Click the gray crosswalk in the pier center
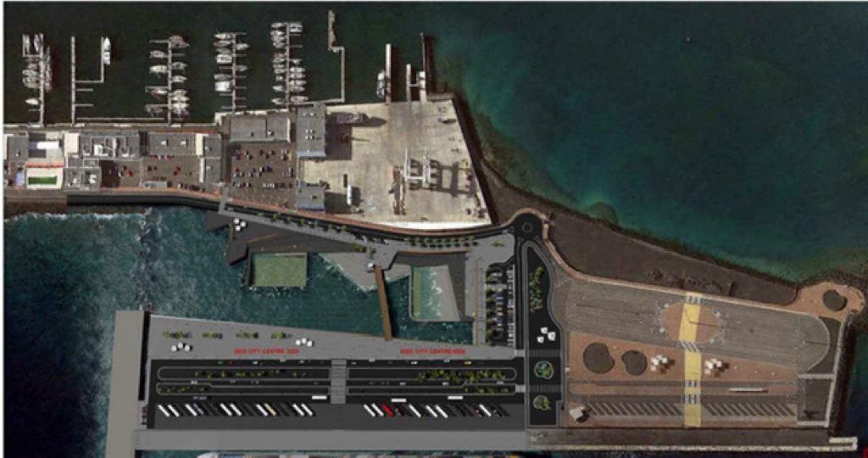868x458 pixels. (338, 381)
